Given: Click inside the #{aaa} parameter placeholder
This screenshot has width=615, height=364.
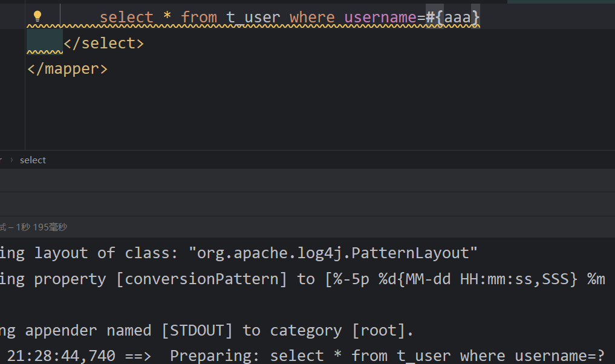Looking at the screenshot, I should pos(457,18).
